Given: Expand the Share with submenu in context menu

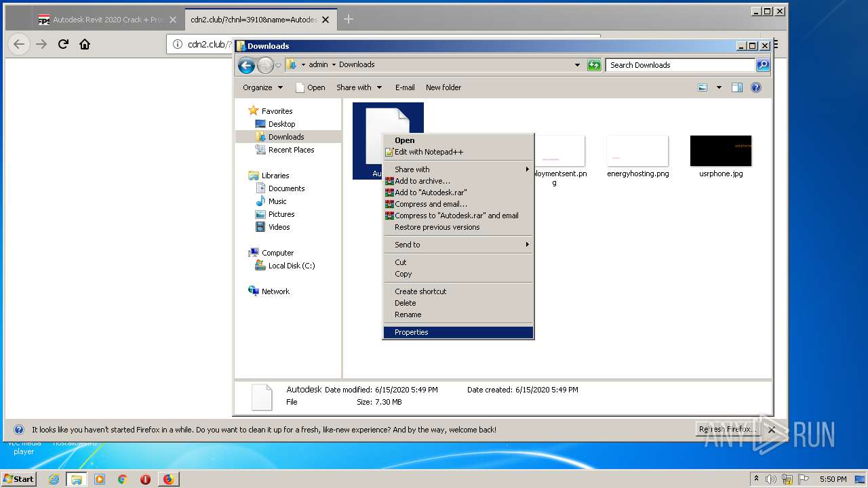Looking at the screenshot, I should [x=458, y=169].
